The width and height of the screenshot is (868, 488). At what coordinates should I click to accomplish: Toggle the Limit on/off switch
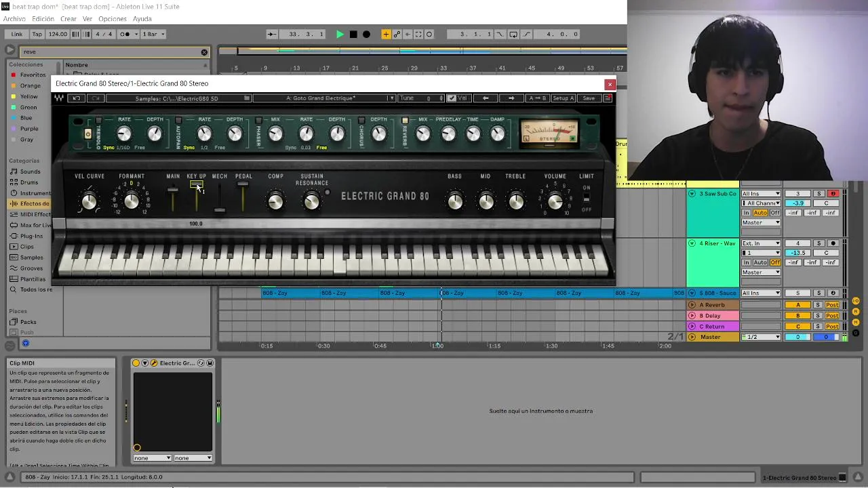point(587,199)
